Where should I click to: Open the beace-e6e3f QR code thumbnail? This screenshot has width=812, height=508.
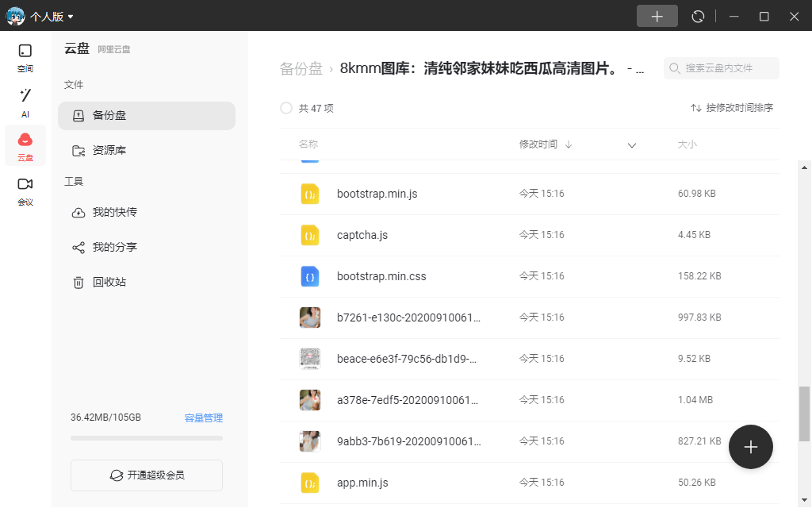310,359
